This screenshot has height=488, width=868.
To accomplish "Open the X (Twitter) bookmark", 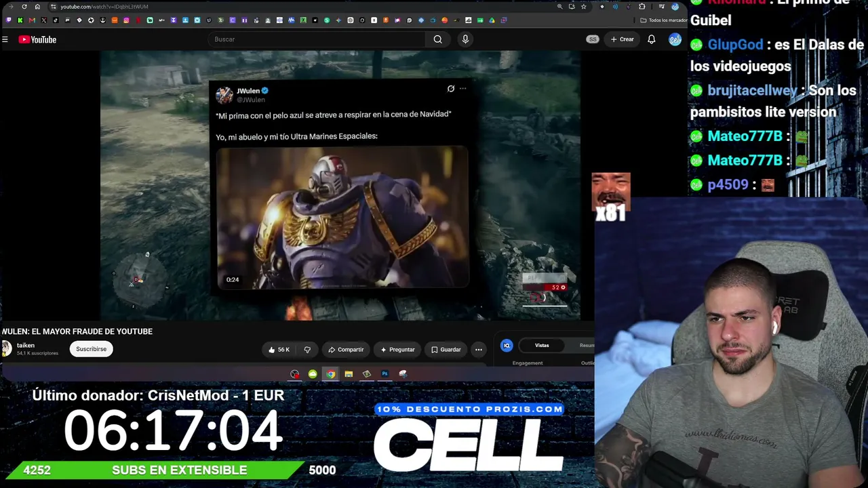I will pyautogui.click(x=44, y=20).
